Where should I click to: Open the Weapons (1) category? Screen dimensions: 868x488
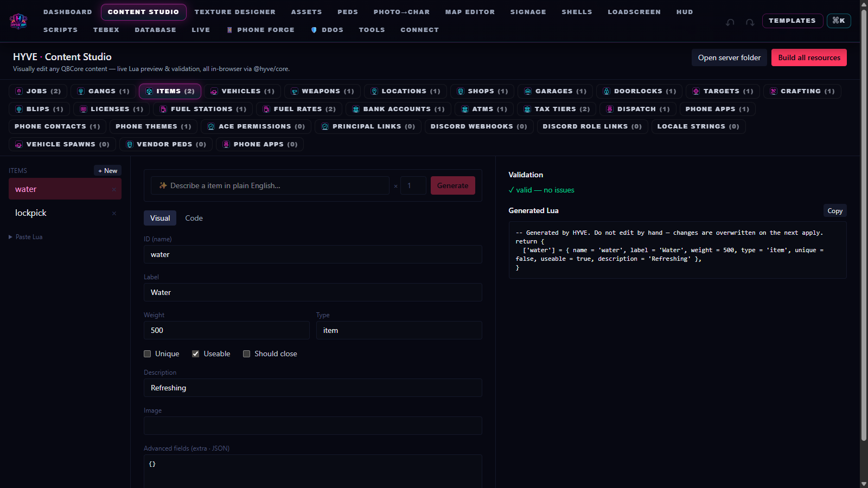pyautogui.click(x=322, y=91)
